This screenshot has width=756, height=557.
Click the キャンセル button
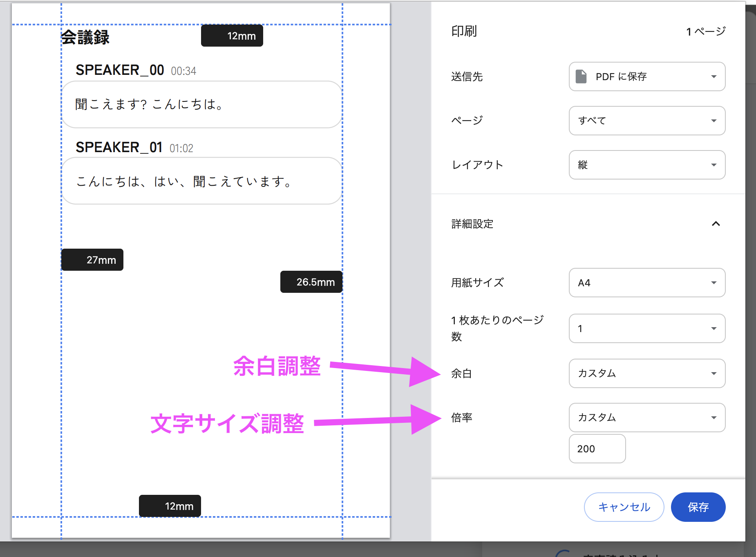click(x=624, y=507)
